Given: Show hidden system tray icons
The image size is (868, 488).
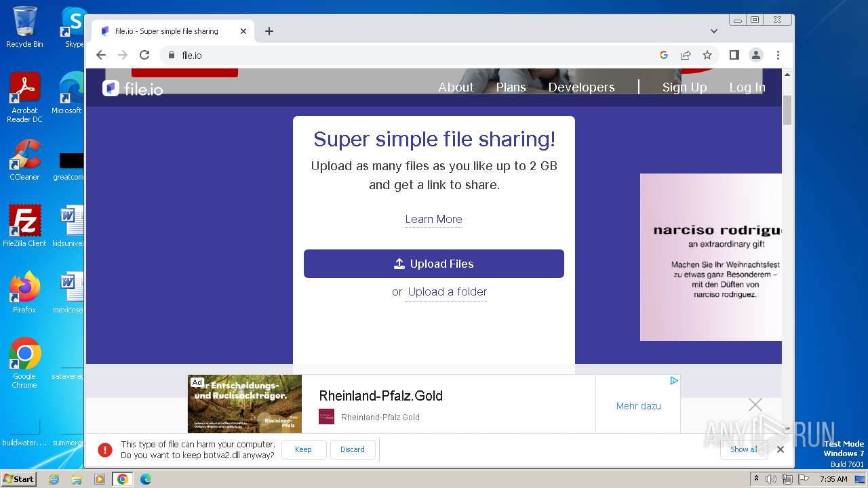Looking at the screenshot, I should (757, 479).
